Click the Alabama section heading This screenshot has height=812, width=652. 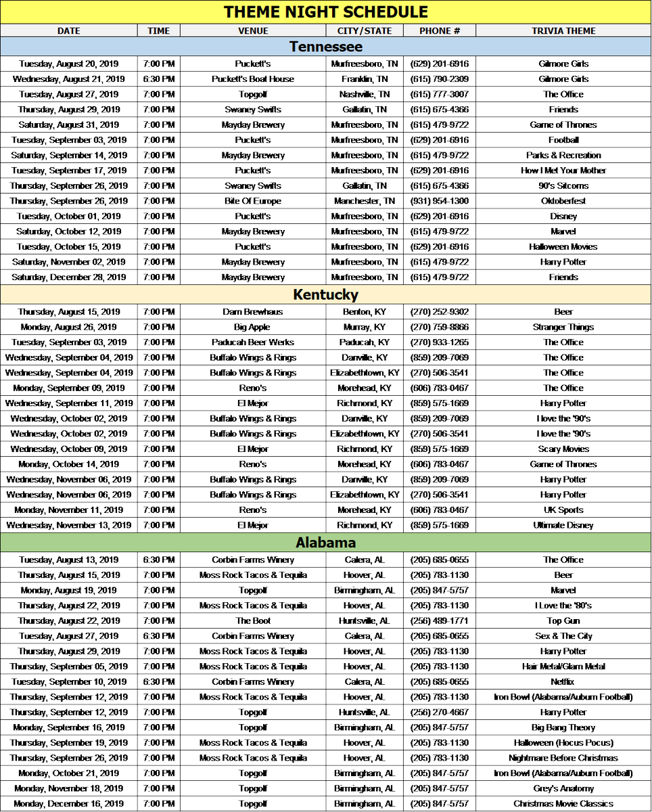pyautogui.click(x=326, y=543)
